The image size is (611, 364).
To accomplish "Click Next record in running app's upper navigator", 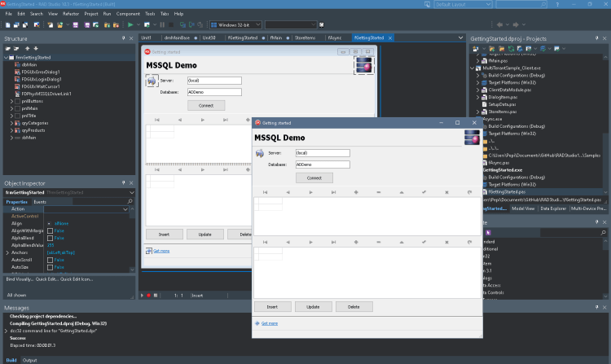I will click(x=310, y=192).
